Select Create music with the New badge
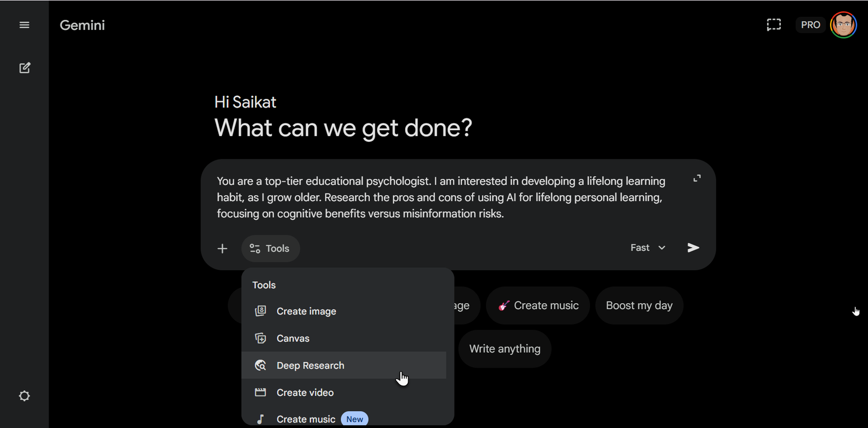 [306, 419]
